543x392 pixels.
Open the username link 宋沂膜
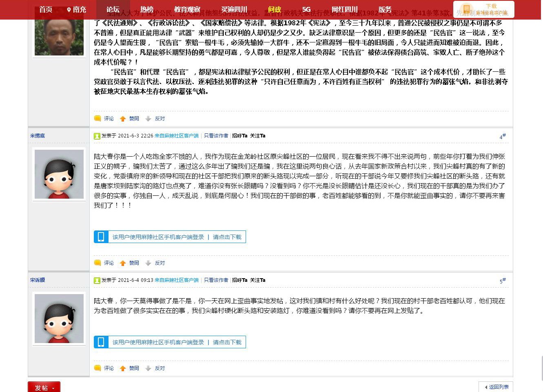[x=38, y=280]
